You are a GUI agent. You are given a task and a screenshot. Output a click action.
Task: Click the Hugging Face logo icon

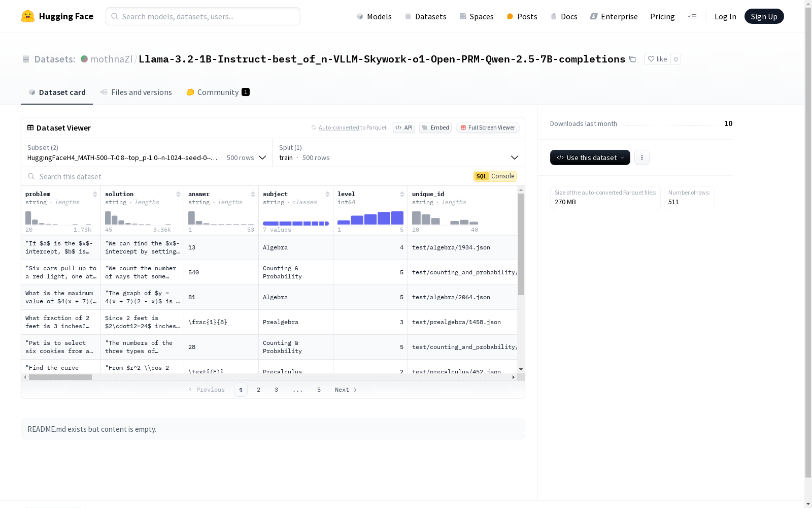pos(28,16)
